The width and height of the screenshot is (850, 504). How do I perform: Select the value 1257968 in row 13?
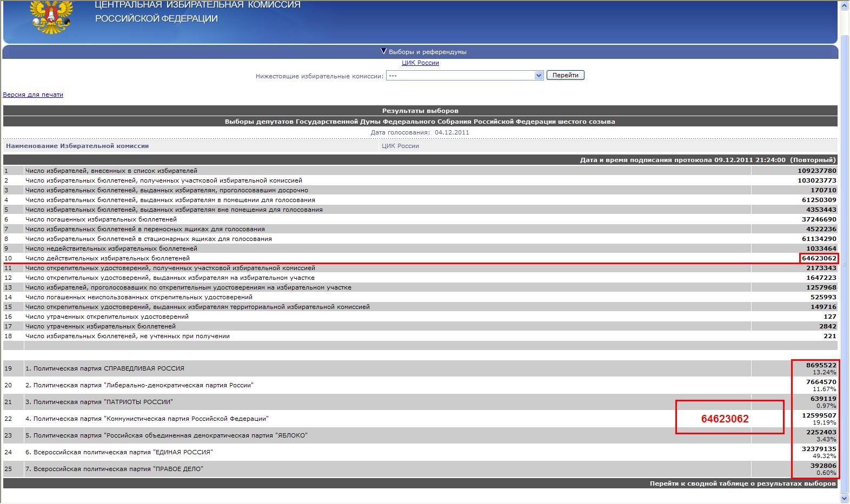point(821,287)
